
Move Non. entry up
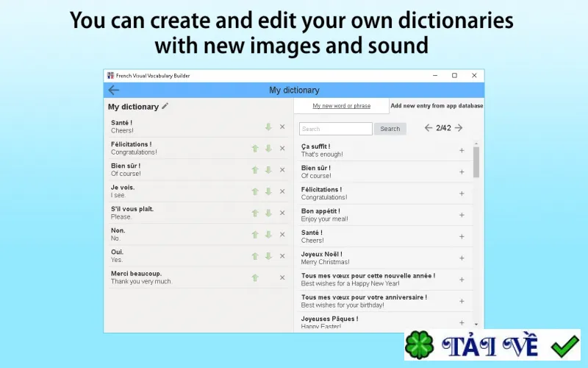pyautogui.click(x=255, y=234)
